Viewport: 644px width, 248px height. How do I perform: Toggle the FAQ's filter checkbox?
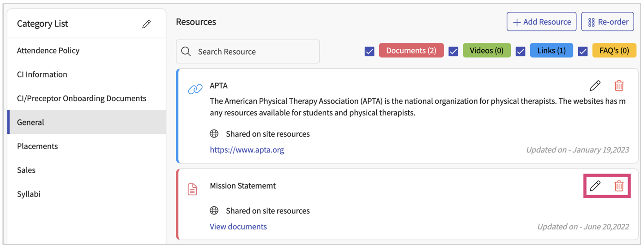point(583,51)
